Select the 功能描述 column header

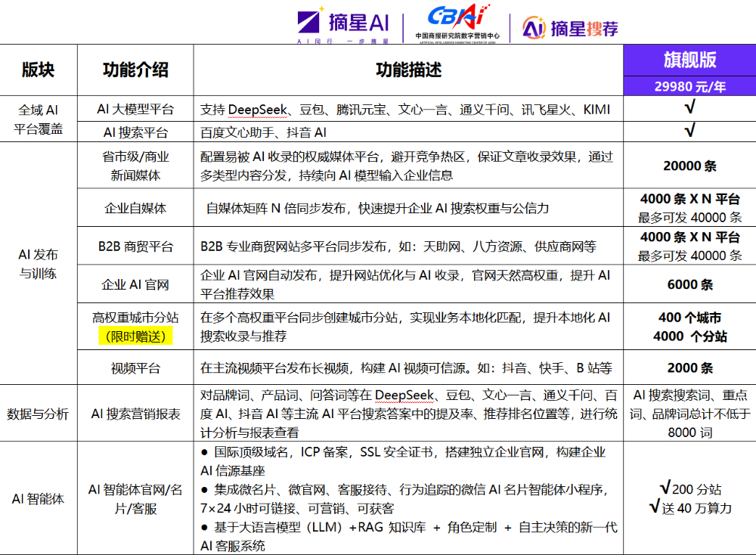coord(408,70)
